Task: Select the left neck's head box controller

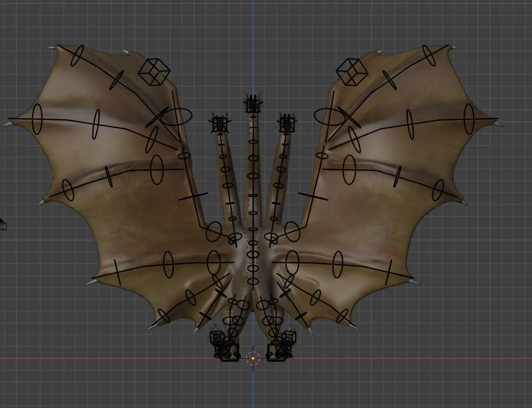Action: click(220, 125)
